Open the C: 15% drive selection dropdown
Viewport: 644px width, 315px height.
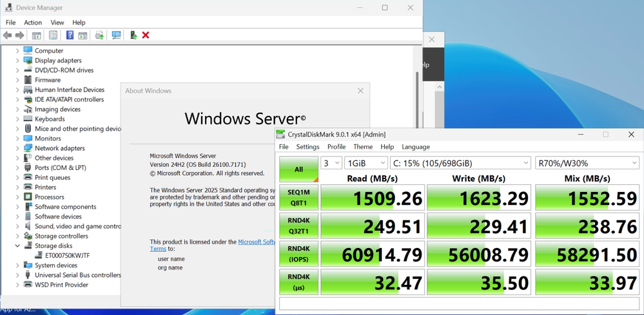click(461, 163)
